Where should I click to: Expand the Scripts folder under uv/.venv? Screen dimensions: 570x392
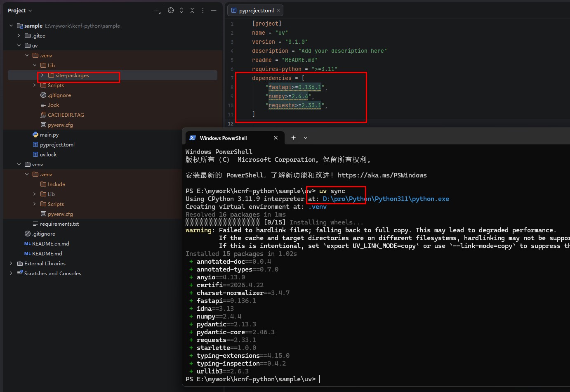(35, 85)
